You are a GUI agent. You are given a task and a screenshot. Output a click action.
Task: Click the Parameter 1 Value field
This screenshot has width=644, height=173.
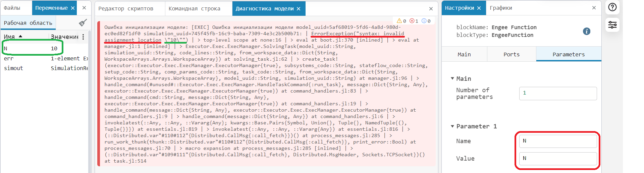point(558,159)
